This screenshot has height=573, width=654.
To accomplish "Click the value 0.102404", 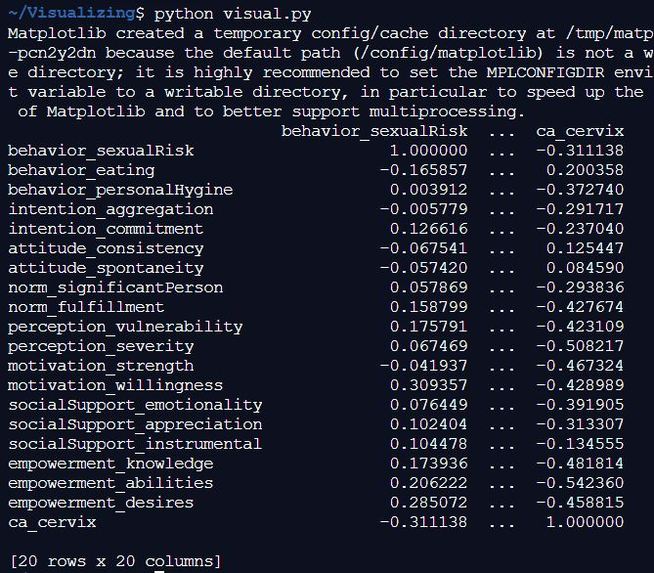I will click(x=428, y=425).
